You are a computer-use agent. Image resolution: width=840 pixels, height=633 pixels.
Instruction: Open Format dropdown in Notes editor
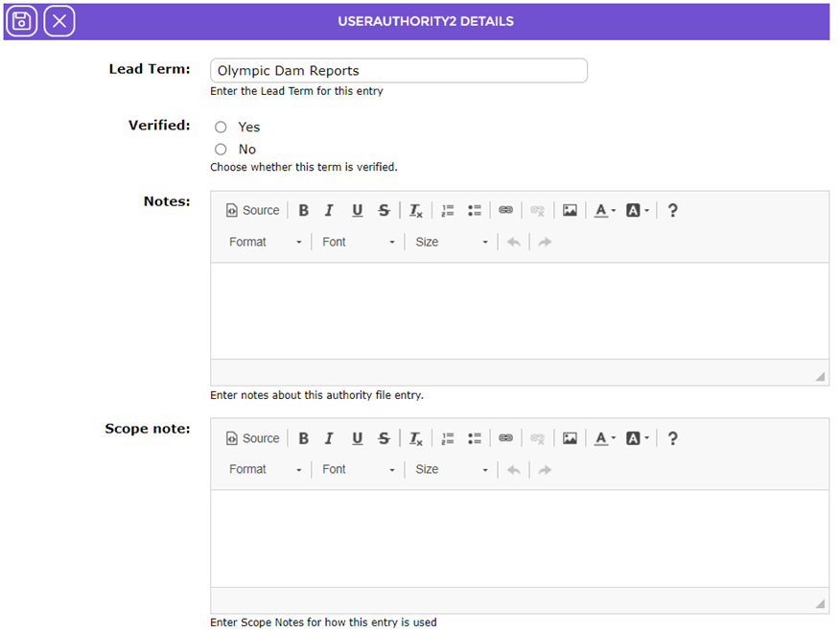[x=266, y=243]
